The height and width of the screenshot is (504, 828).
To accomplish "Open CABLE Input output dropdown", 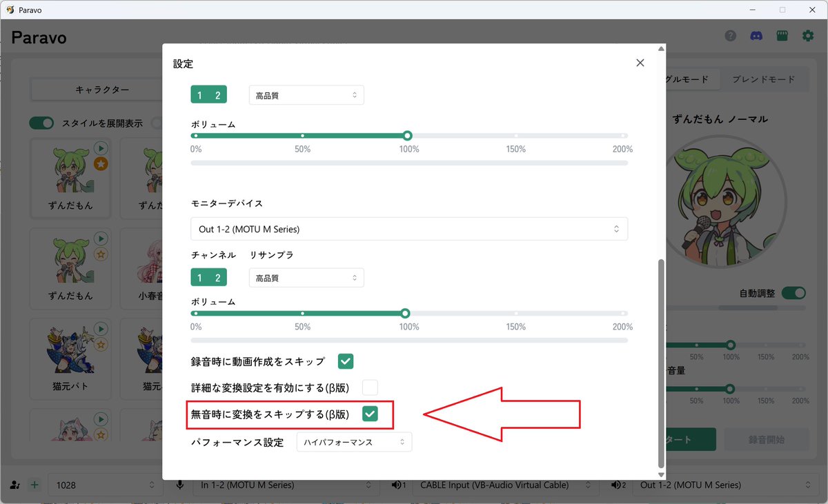I will point(507,485).
